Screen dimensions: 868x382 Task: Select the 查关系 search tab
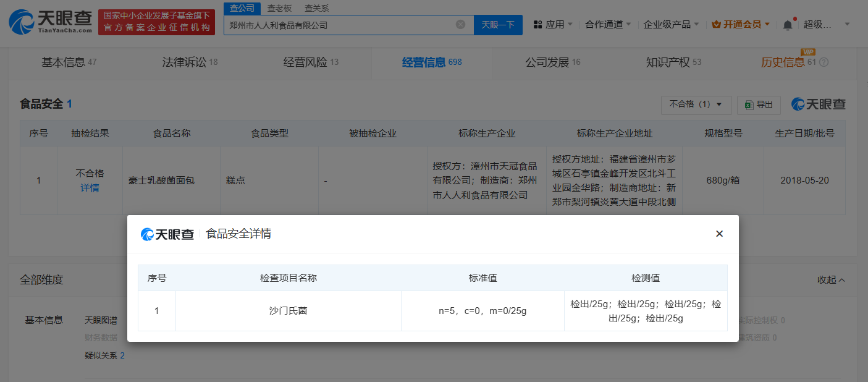click(316, 8)
